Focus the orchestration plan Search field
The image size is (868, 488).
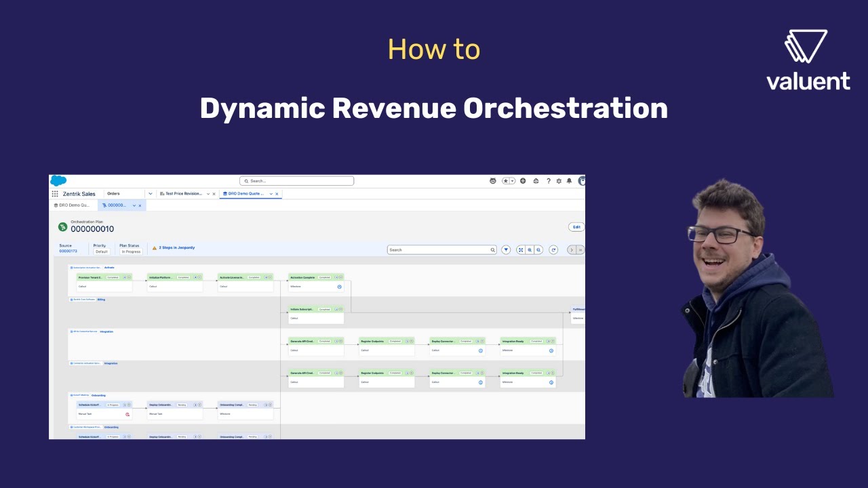[441, 249]
